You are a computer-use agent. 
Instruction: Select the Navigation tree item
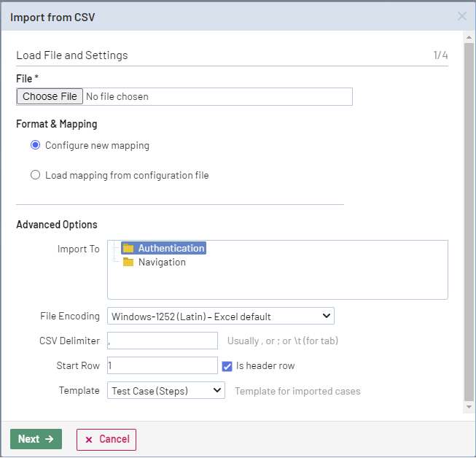(162, 263)
